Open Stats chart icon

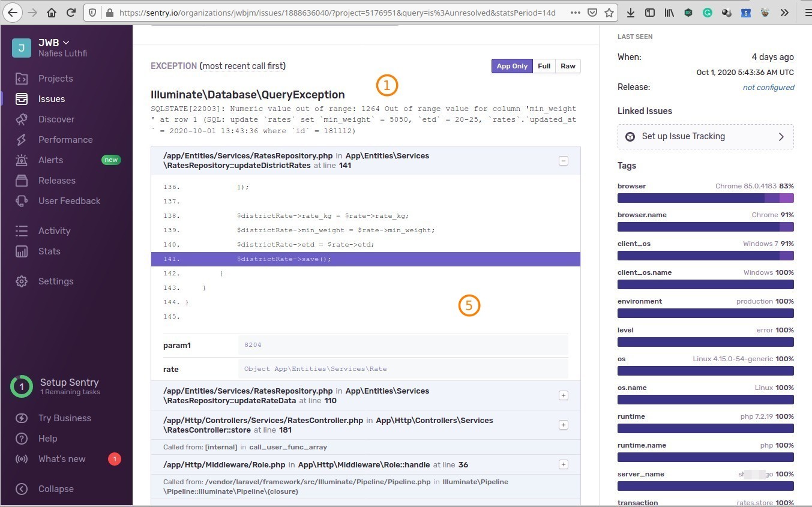(22, 251)
